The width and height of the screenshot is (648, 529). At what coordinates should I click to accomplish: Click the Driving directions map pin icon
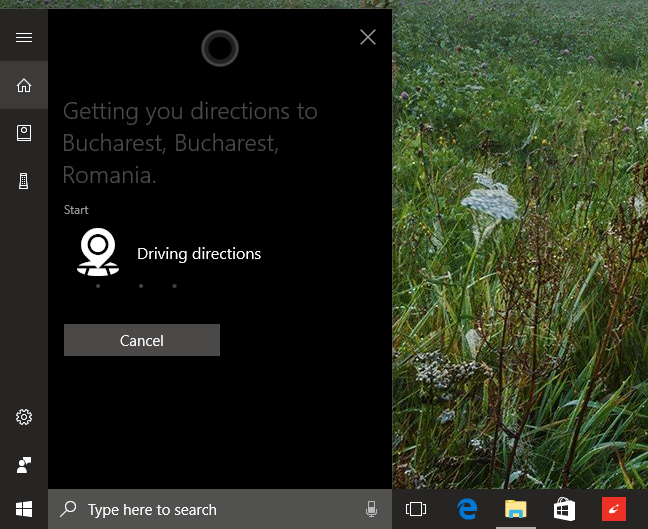[x=98, y=252]
